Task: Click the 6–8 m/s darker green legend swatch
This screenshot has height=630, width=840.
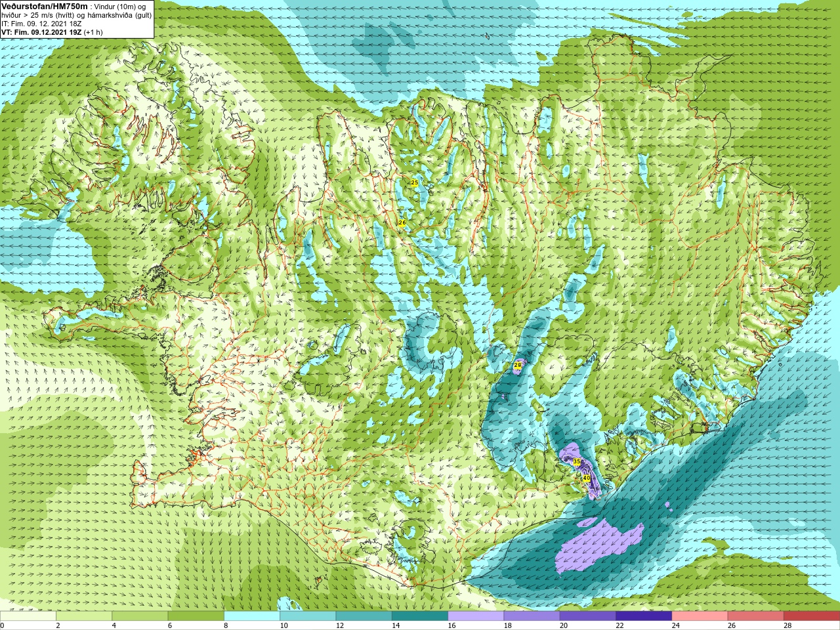Action: pyautogui.click(x=196, y=616)
